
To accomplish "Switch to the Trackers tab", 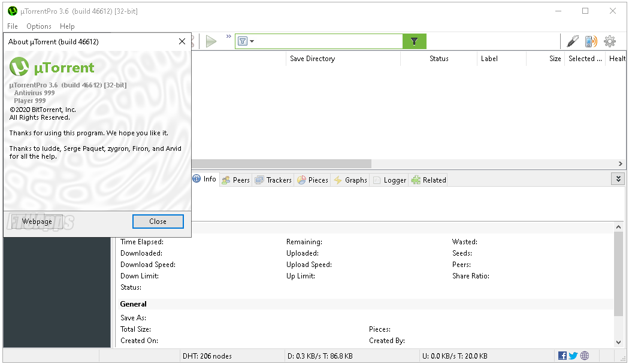I will tap(274, 180).
